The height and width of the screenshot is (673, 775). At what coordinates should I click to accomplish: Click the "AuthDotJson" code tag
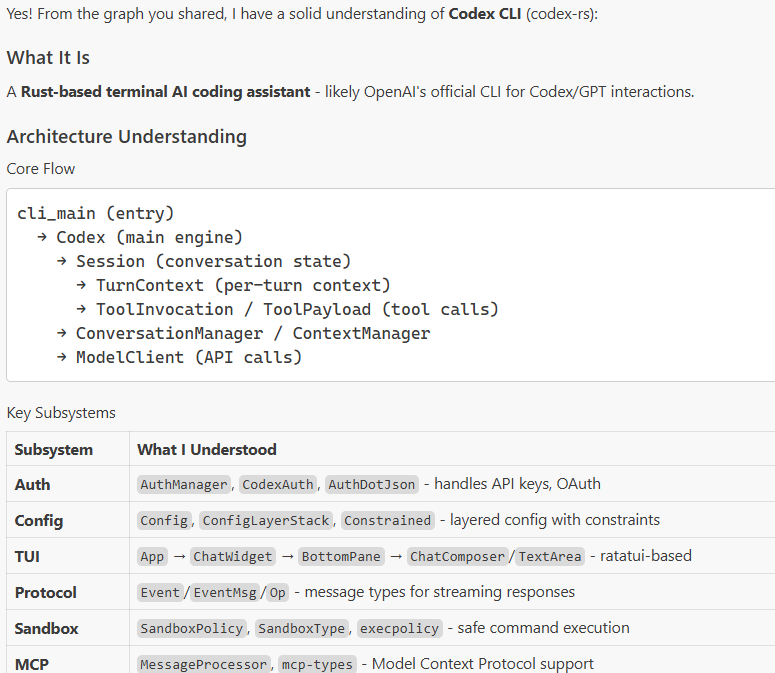pyautogui.click(x=372, y=484)
